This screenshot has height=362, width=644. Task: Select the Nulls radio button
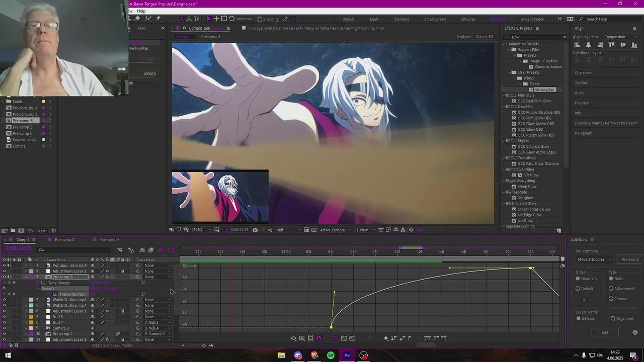611,279
